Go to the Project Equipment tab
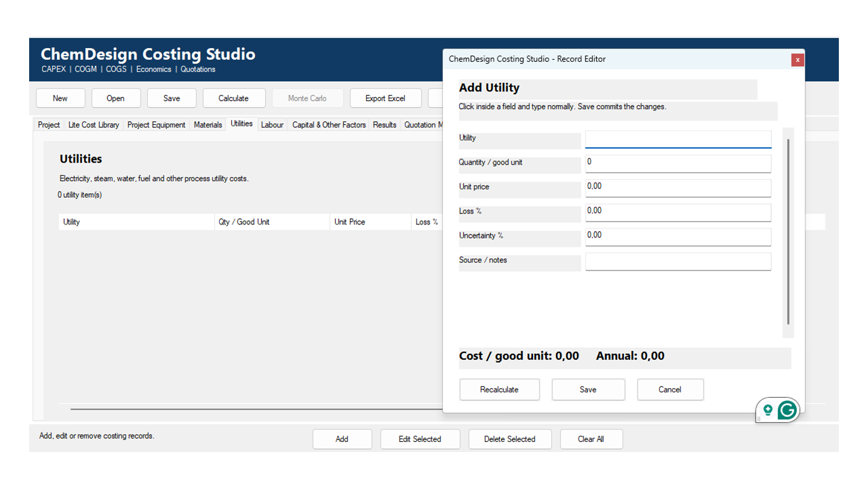This screenshot has width=868, height=488. (157, 125)
